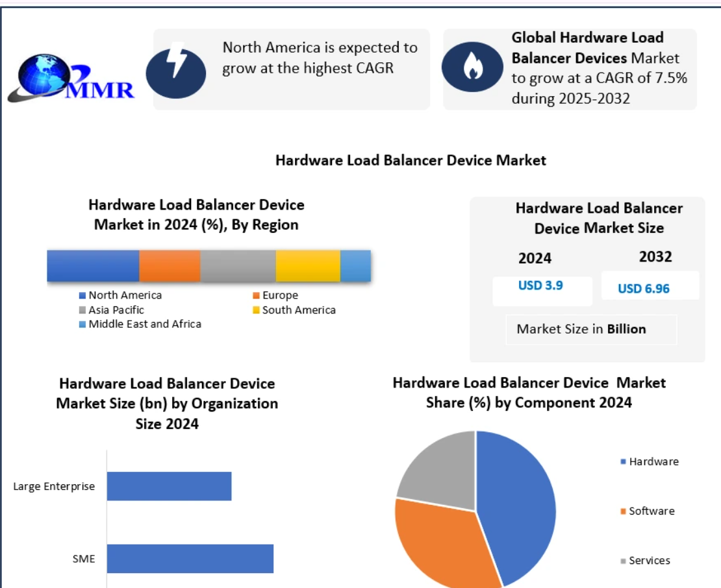Image resolution: width=721 pixels, height=588 pixels.
Task: Click the USD 6.96 value box
Action: tap(650, 286)
